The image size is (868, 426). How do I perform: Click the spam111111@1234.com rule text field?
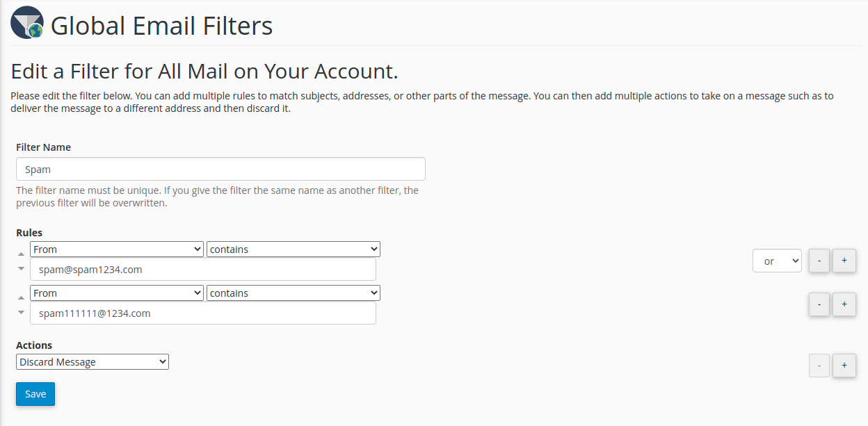coord(202,313)
